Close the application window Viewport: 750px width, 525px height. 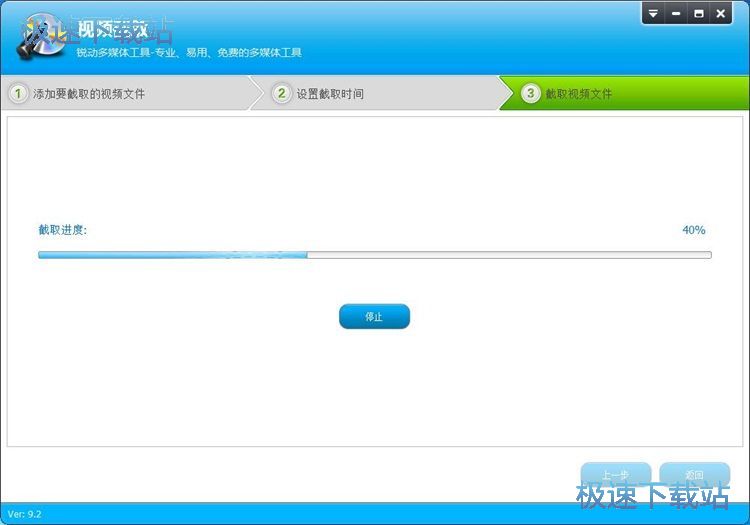click(720, 13)
